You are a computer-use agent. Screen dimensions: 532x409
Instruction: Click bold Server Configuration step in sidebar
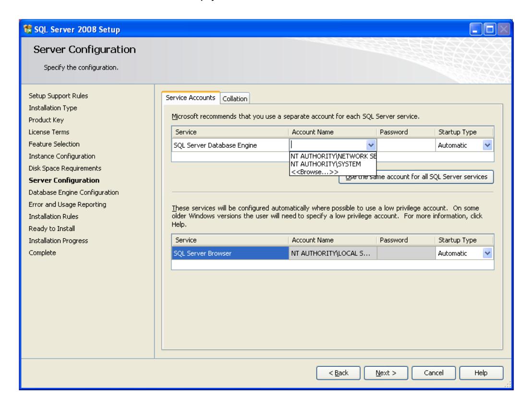[x=64, y=180]
